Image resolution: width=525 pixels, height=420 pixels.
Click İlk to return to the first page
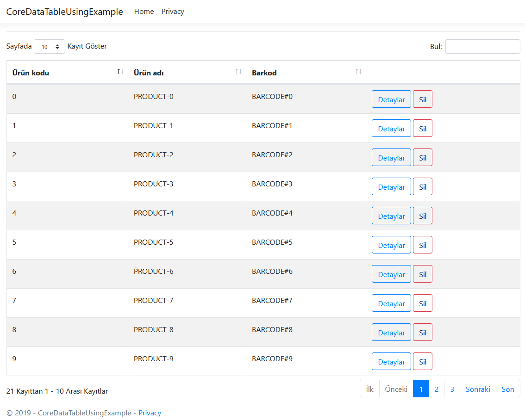369,389
